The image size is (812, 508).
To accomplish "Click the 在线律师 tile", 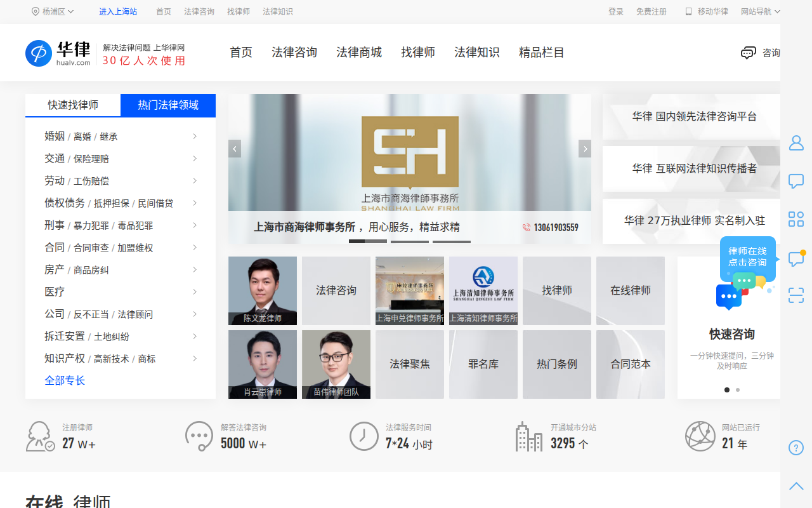I will [x=631, y=291].
